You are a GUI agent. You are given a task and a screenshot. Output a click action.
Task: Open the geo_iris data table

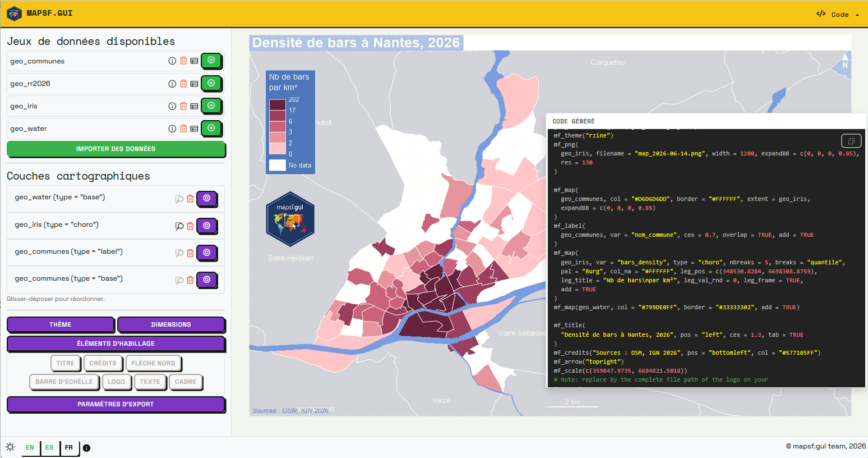click(194, 106)
